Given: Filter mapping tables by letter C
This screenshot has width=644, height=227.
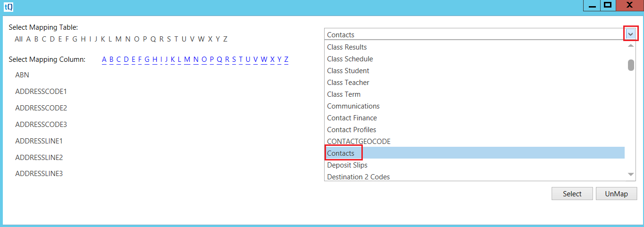Looking at the screenshot, I should (x=44, y=39).
